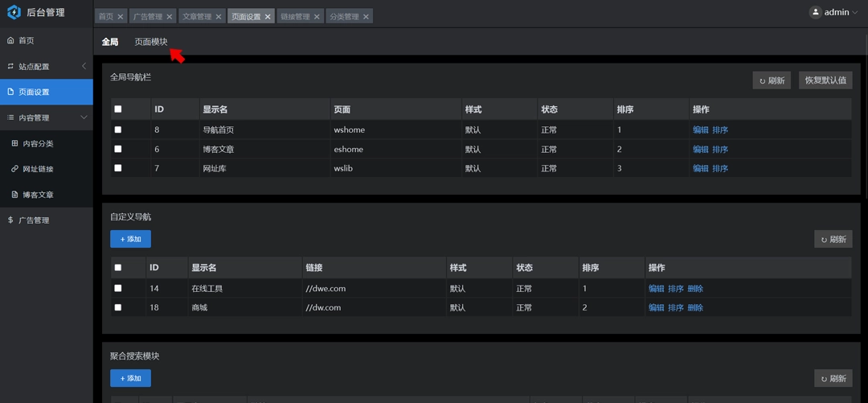Click the 广告管理 dollar icon

(10, 220)
